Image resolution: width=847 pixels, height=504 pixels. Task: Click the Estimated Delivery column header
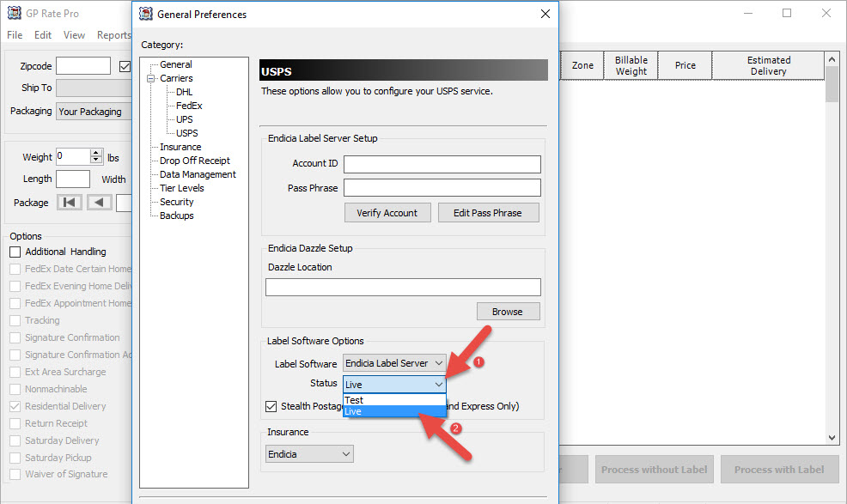[x=769, y=65]
